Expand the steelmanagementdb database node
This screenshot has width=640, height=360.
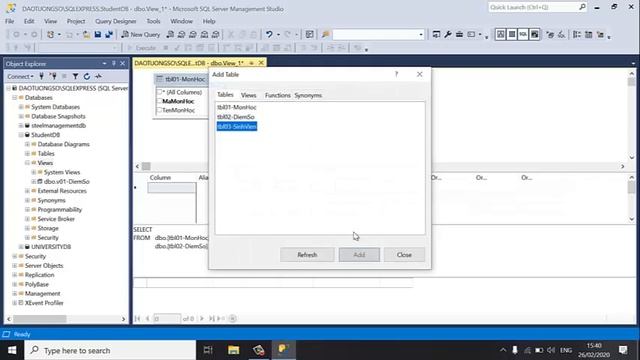[x=21, y=126]
